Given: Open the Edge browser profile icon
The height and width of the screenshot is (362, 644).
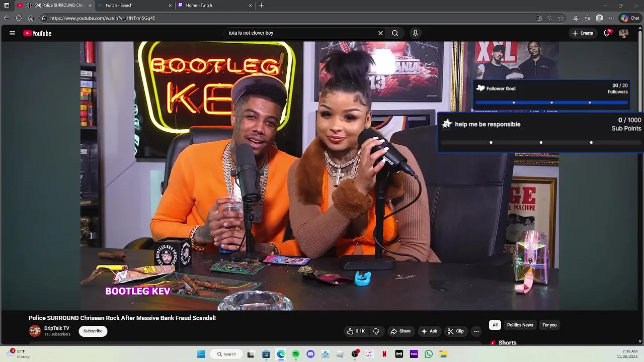Looking at the screenshot, I should (599, 18).
